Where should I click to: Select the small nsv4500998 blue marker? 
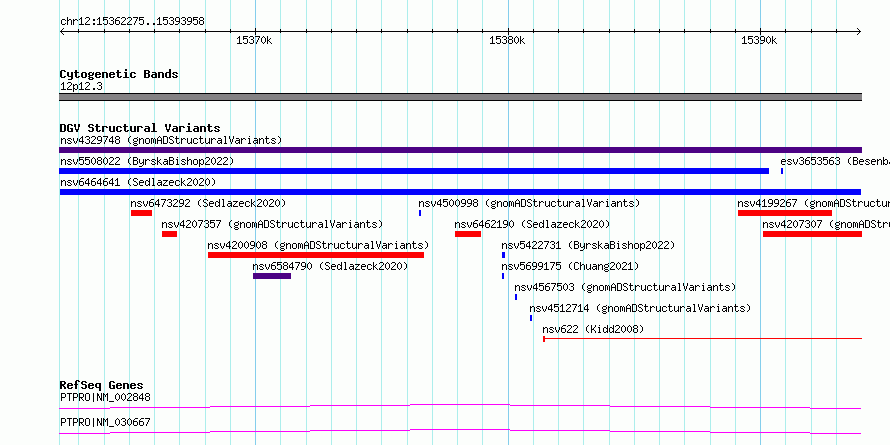point(420,213)
